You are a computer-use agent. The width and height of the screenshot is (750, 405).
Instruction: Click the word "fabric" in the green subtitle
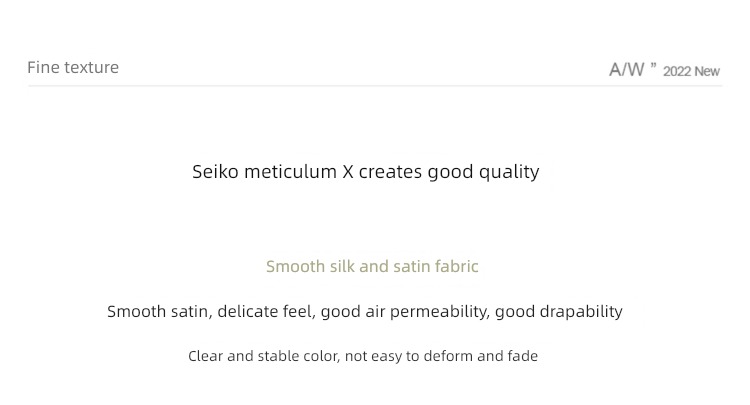click(x=456, y=266)
